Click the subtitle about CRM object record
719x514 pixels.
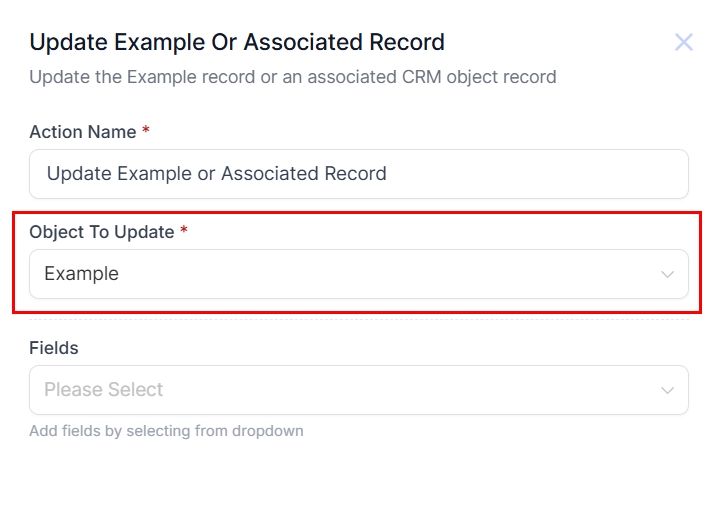coord(292,77)
